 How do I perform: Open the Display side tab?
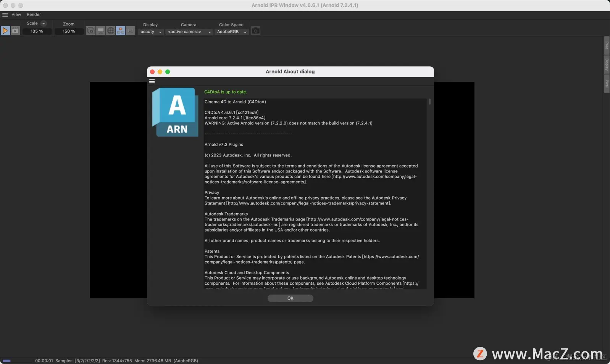pos(607,64)
